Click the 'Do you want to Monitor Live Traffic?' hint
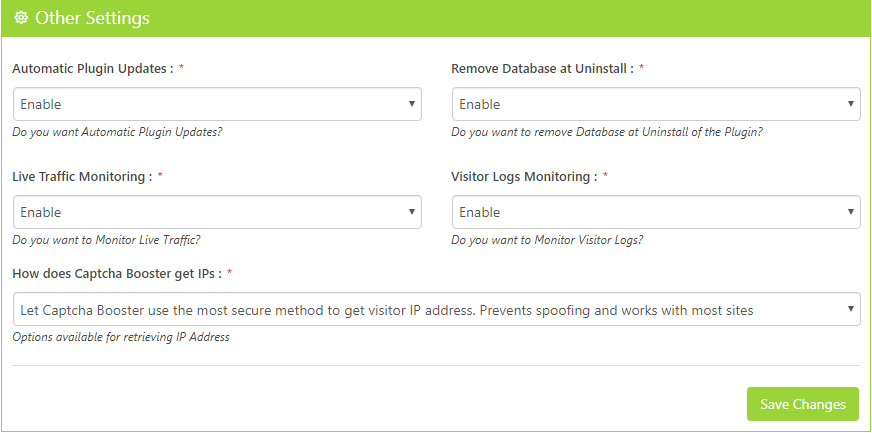 point(107,240)
